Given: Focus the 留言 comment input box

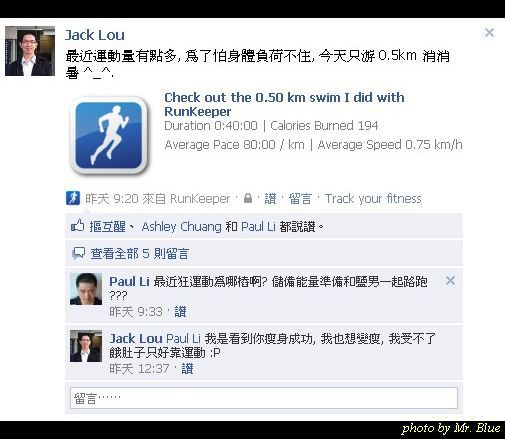Looking at the screenshot, I should (x=264, y=398).
